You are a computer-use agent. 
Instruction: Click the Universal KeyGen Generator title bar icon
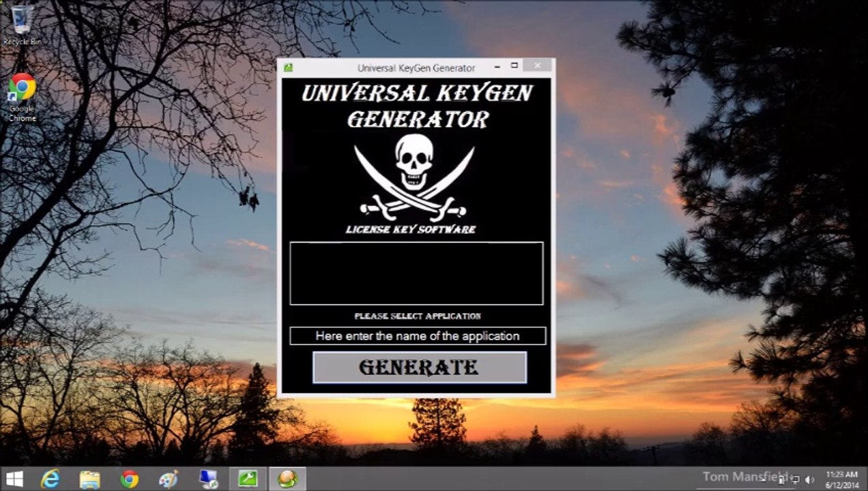[x=289, y=68]
